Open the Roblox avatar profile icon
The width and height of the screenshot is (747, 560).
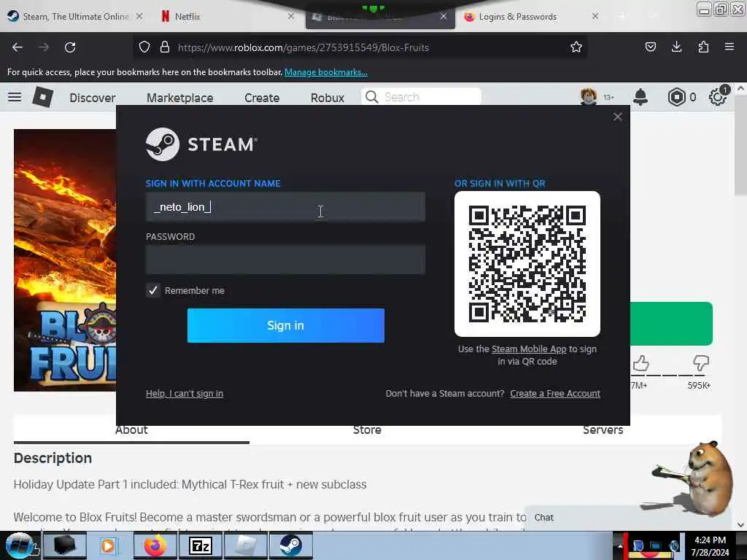click(589, 97)
